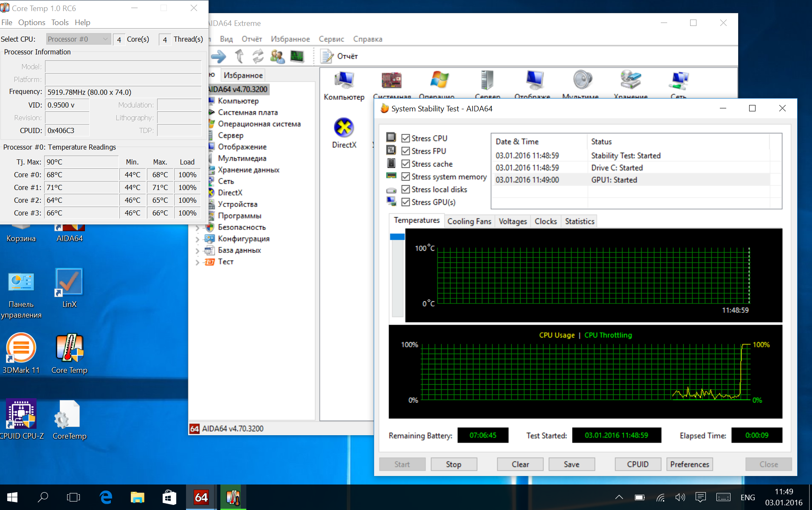Click the Stop button in Stability Test
The height and width of the screenshot is (510, 812).
[454, 465]
